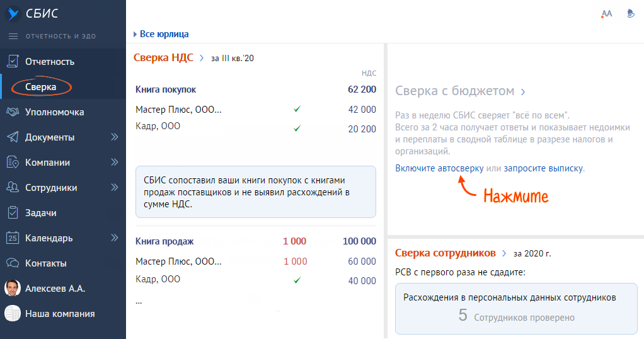Click the СБИС bird logo
This screenshot has width=644, height=339.
(x=13, y=13)
